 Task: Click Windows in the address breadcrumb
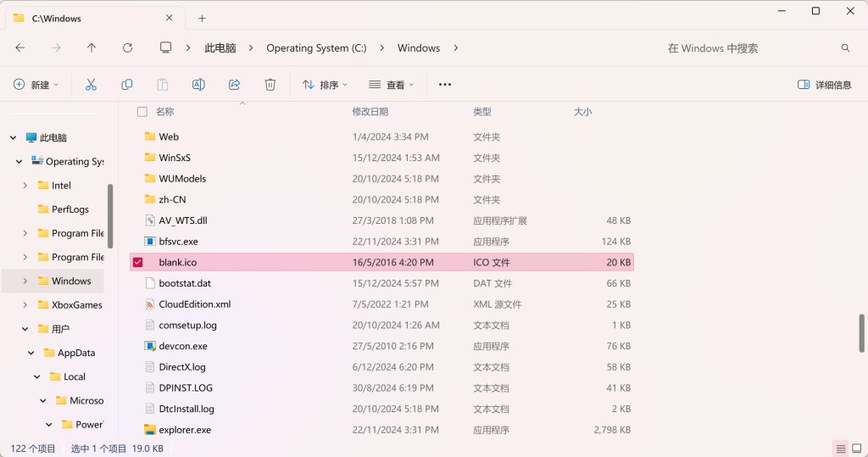pyautogui.click(x=419, y=48)
